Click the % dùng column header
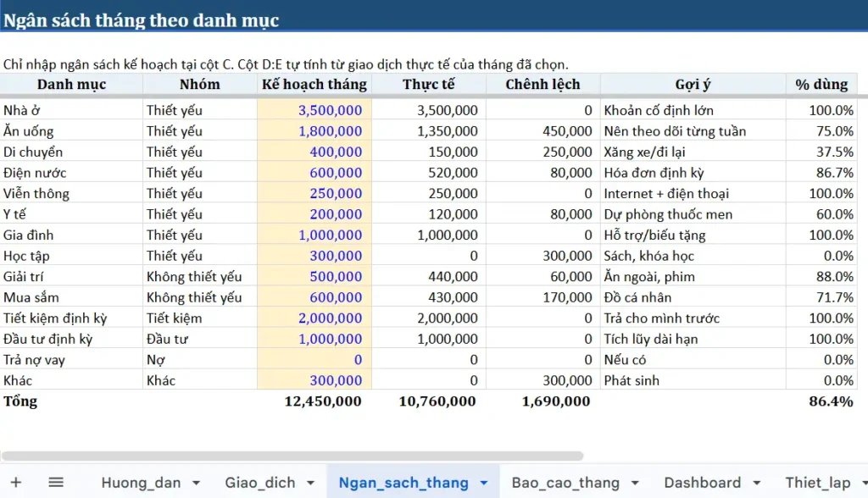Viewport: 868px width, 498px height. 820,84
